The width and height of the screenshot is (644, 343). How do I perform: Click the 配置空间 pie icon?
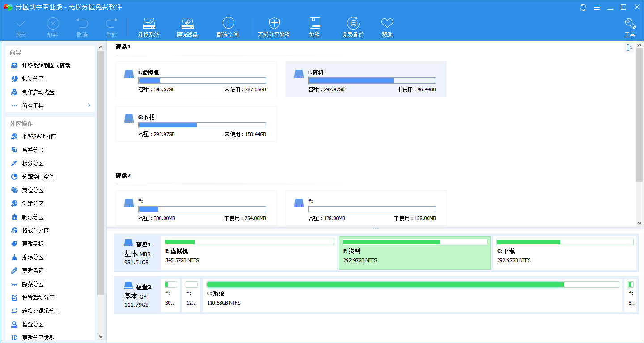[x=228, y=24]
